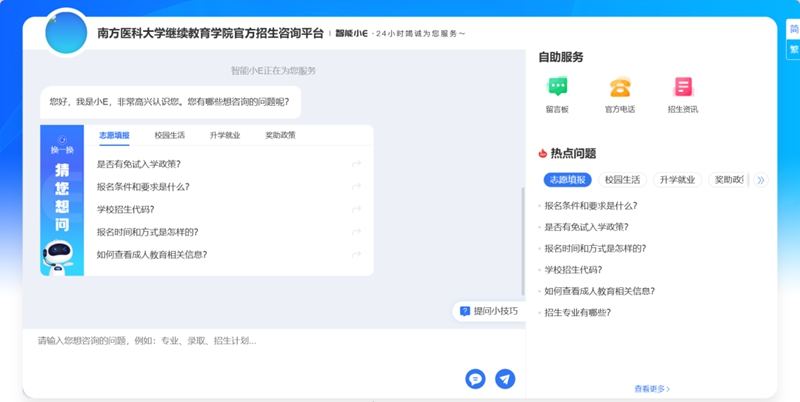Viewport: 800px width, 402px height.
Task: Expand more hot question categories with double chevron
Action: [x=760, y=180]
